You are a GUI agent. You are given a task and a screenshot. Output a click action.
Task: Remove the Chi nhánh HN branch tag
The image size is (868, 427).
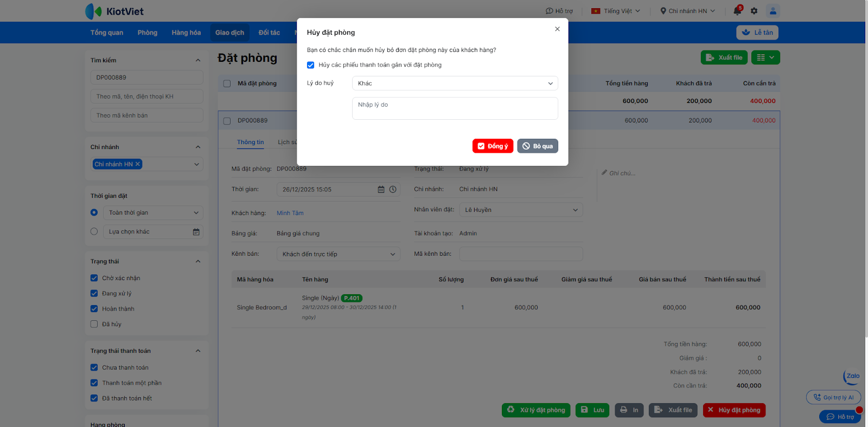click(138, 164)
